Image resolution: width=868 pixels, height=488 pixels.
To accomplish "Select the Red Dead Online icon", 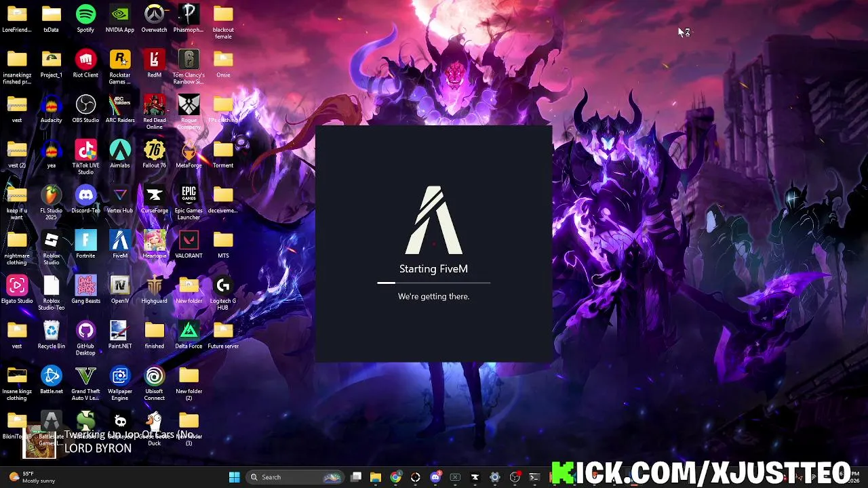I will point(155,113).
